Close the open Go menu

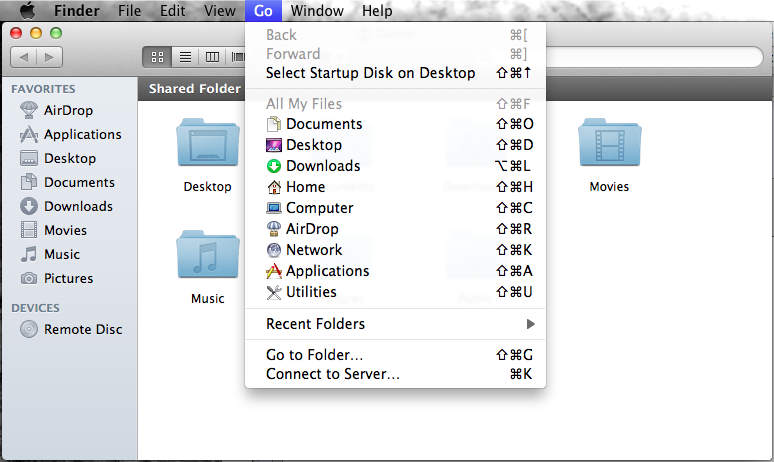263,10
